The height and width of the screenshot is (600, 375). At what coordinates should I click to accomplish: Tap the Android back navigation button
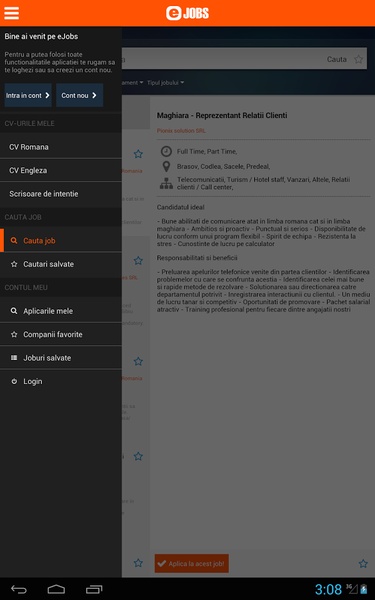pyautogui.click(x=19, y=589)
